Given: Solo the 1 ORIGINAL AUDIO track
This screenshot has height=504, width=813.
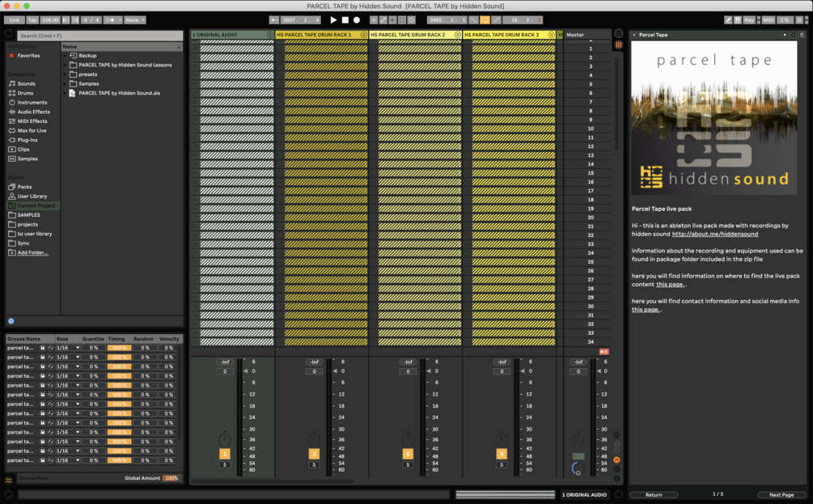Looking at the screenshot, I should (x=225, y=464).
